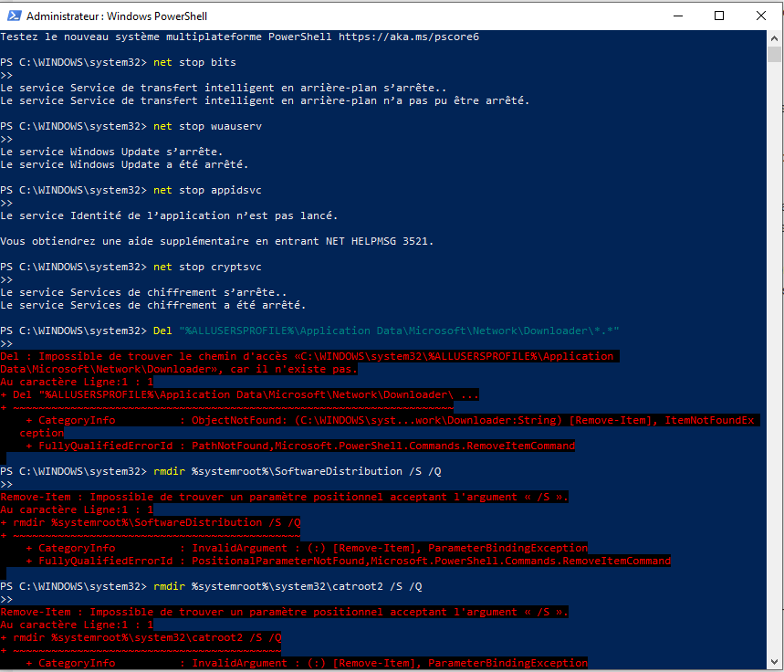Screen dimensions: 784x672
Task: Close the Administrateur PowerShell window
Action: [x=761, y=16]
